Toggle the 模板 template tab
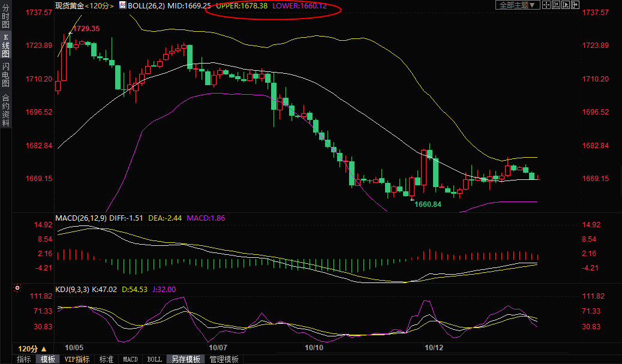This screenshot has height=364, width=622. pyautogui.click(x=48, y=359)
